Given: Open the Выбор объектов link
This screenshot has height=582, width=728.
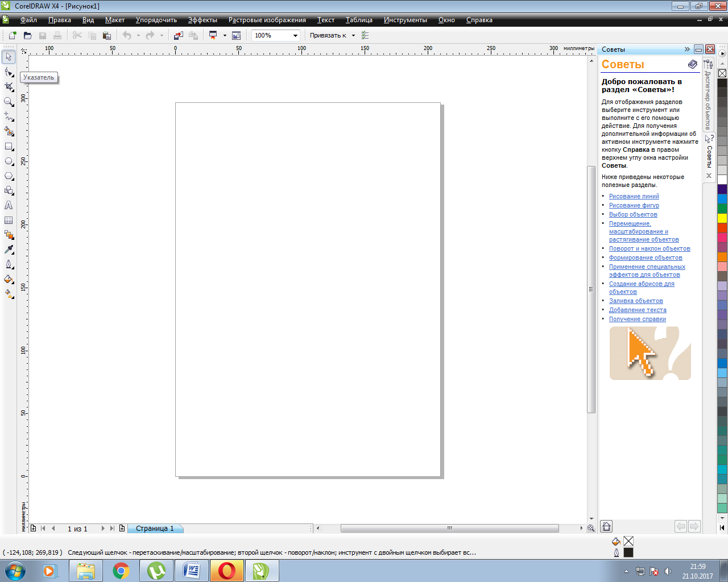Looking at the screenshot, I should tap(633, 214).
